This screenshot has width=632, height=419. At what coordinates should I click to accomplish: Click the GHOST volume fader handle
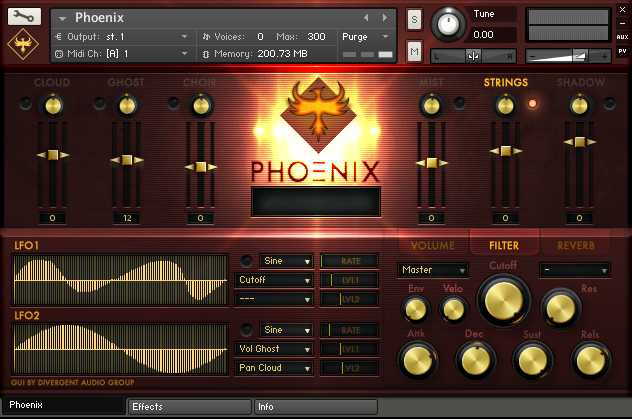tap(127, 160)
